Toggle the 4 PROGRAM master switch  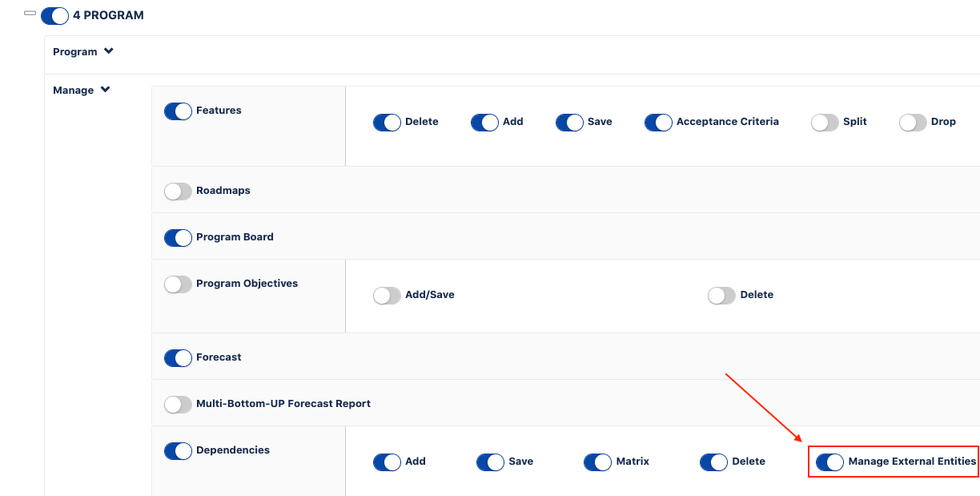coord(54,15)
